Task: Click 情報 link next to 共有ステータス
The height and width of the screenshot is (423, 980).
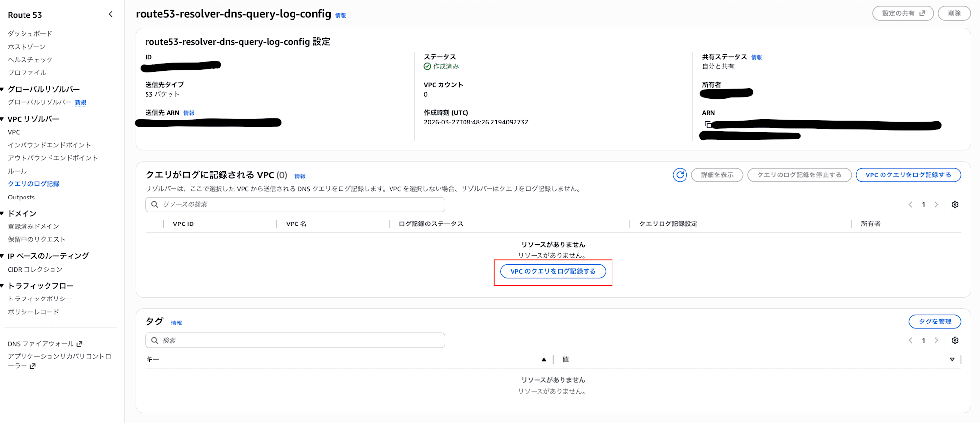Action: point(757,57)
